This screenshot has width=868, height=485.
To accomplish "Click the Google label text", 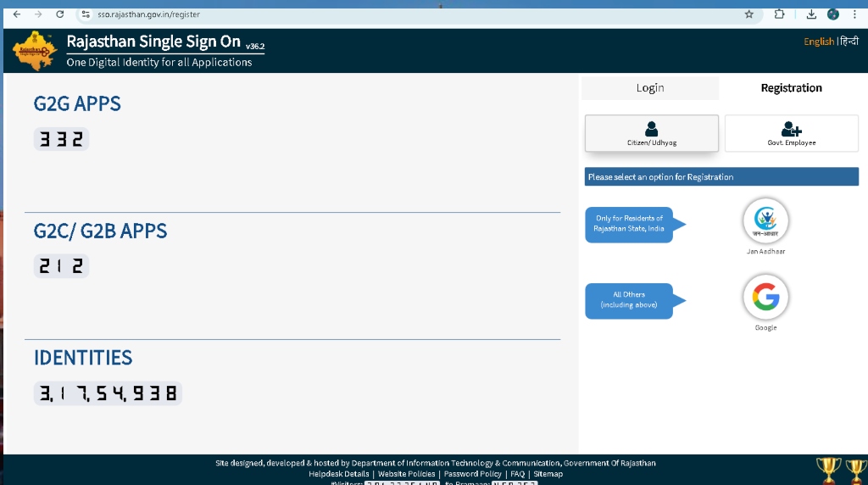I will (765, 328).
